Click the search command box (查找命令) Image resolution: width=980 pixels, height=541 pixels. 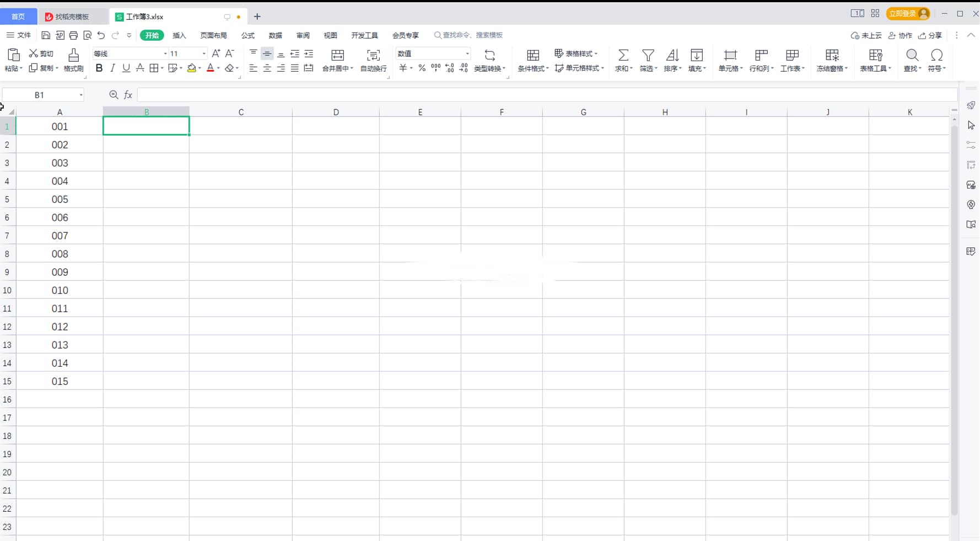[469, 35]
